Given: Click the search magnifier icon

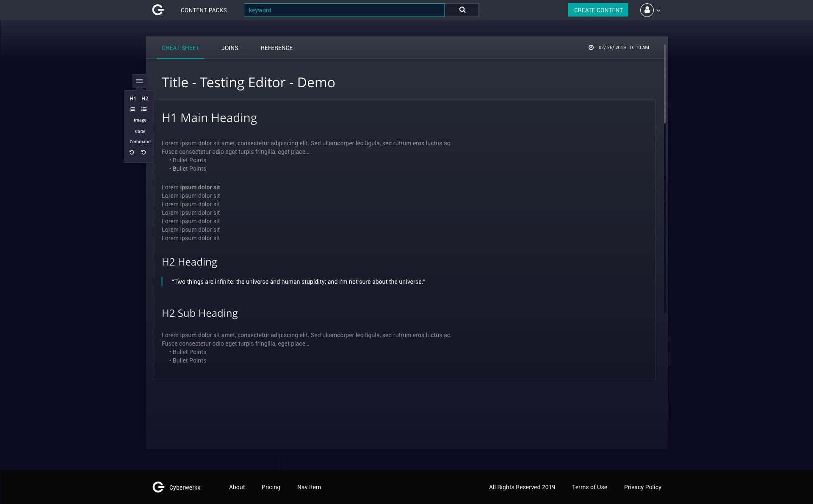Looking at the screenshot, I should pyautogui.click(x=462, y=10).
